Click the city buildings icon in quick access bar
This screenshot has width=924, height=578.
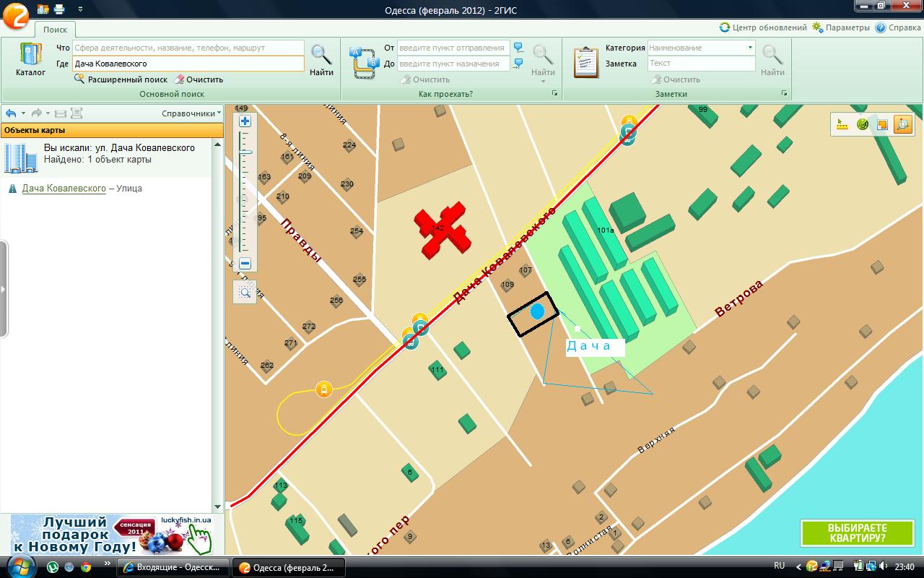point(43,9)
